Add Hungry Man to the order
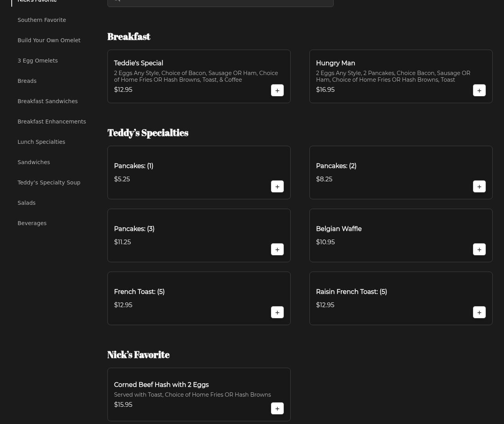504x424 pixels. [x=479, y=90]
